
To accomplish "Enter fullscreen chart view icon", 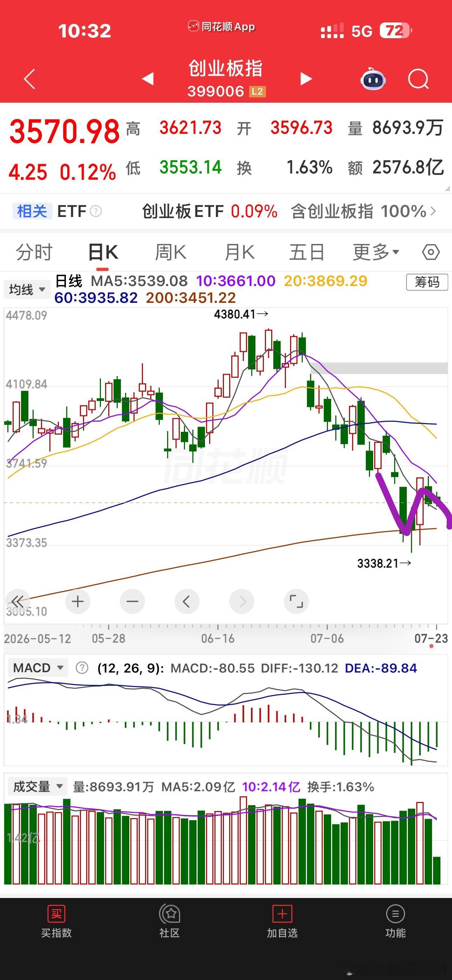I will [x=296, y=601].
